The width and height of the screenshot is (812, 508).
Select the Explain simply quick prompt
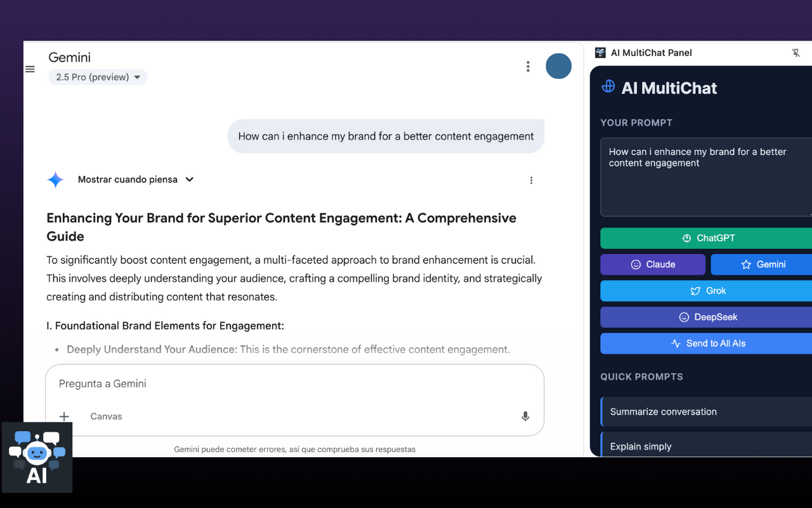[x=706, y=446]
